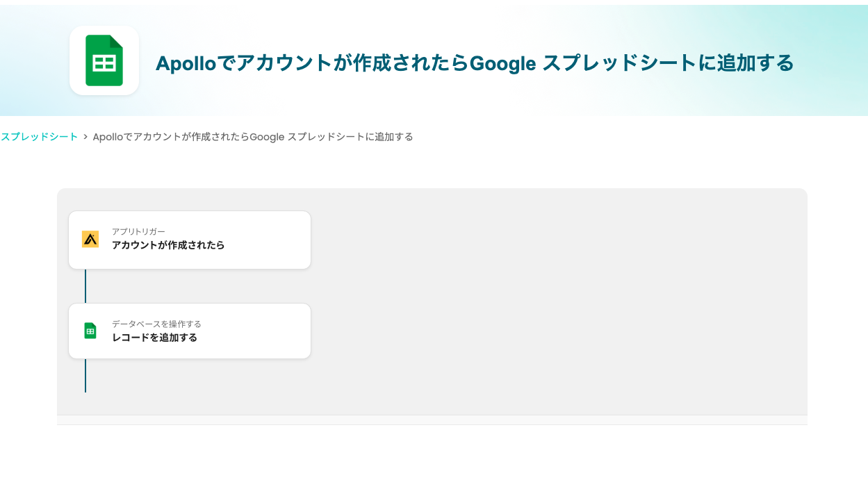
Task: Click the current-page breadcrumb text
Action: coord(253,137)
